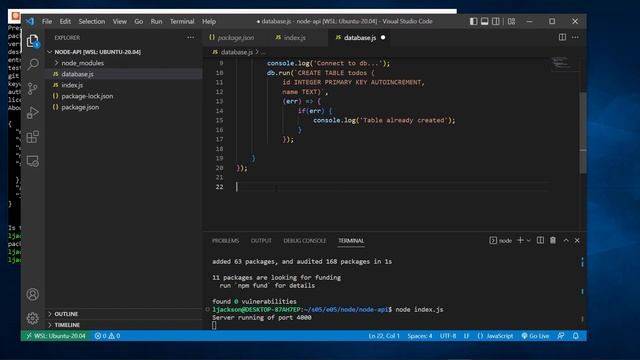Open the Search view in activity bar
This screenshot has height=360, width=640.
33,64
